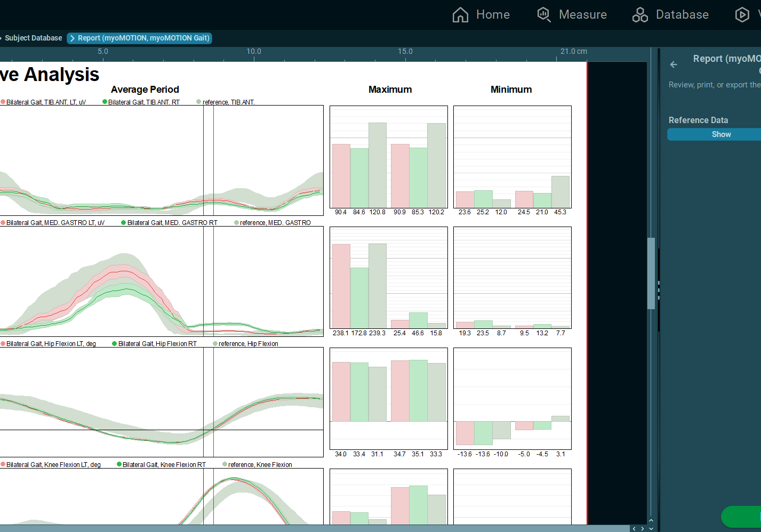Go to Subject Database breadcrumb

33,38
